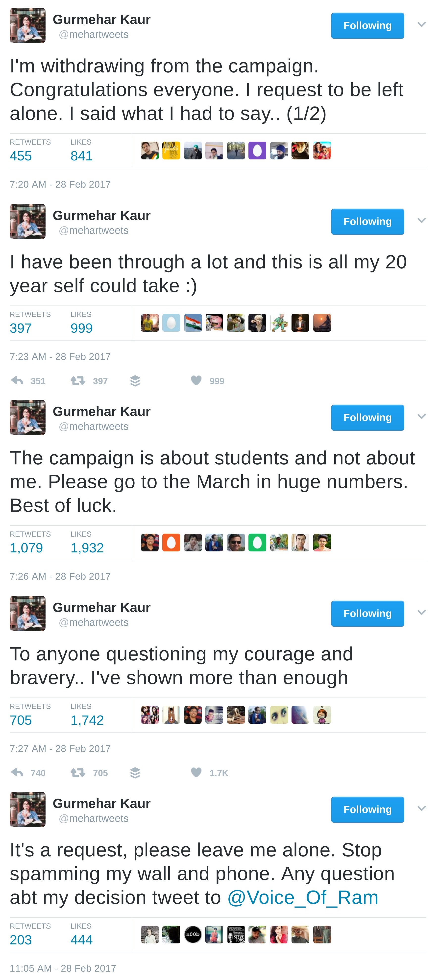Click reply icon under the 7:23 AM tweet
The width and height of the screenshot is (439, 980).
coord(17,380)
